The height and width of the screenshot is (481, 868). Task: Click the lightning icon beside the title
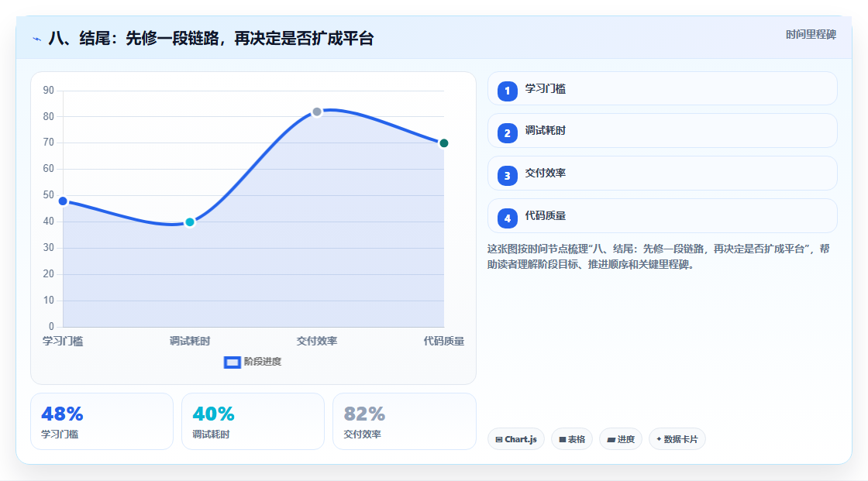[x=37, y=40]
